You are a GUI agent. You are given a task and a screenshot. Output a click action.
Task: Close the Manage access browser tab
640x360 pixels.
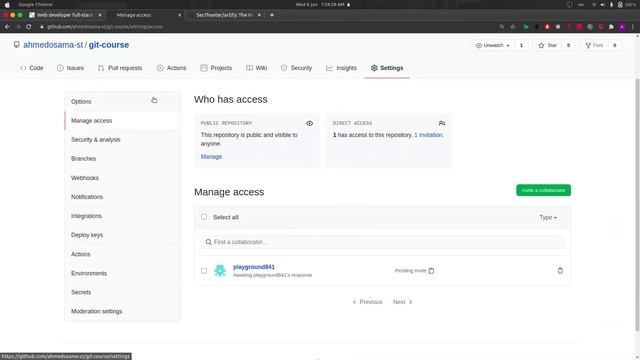click(179, 15)
